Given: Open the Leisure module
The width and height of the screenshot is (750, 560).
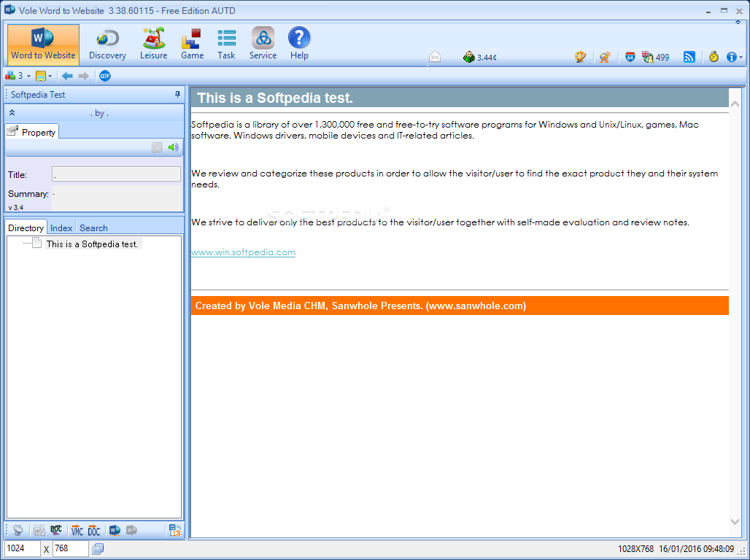Looking at the screenshot, I should (153, 44).
